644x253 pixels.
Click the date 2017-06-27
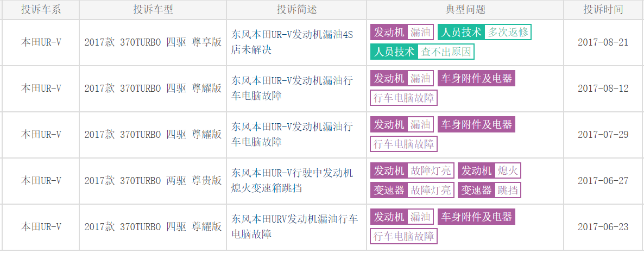point(603,181)
